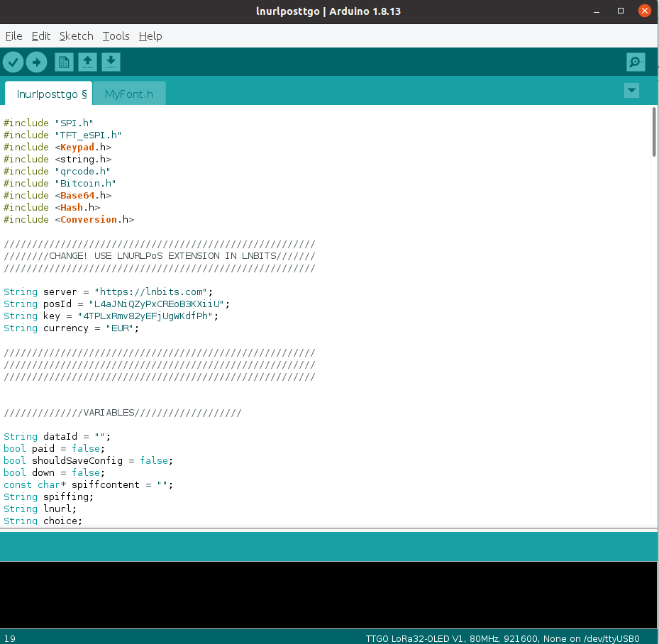Screen dimensions: 659x644
Task: Save the sketch using Save icon
Action: pyautogui.click(x=111, y=62)
